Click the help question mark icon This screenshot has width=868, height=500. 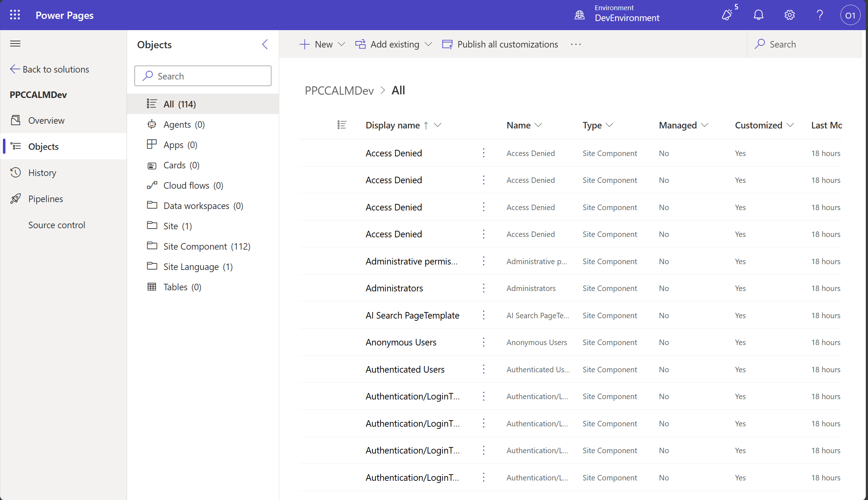pyautogui.click(x=820, y=15)
